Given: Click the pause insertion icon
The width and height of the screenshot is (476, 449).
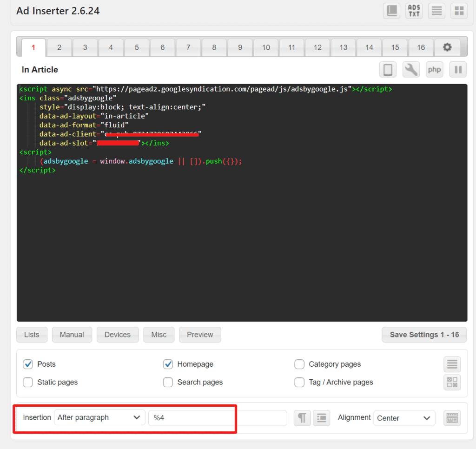Looking at the screenshot, I should click(x=458, y=70).
